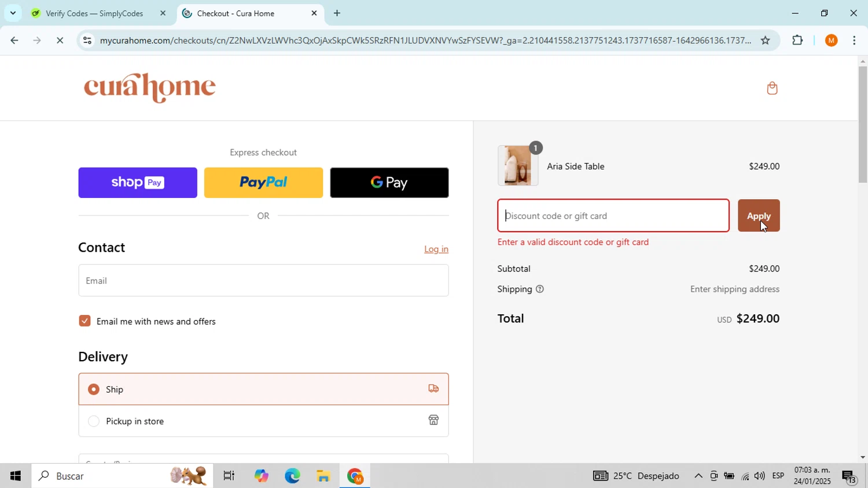Image resolution: width=868 pixels, height=488 pixels.
Task: Open notification center icon
Action: 849,477
